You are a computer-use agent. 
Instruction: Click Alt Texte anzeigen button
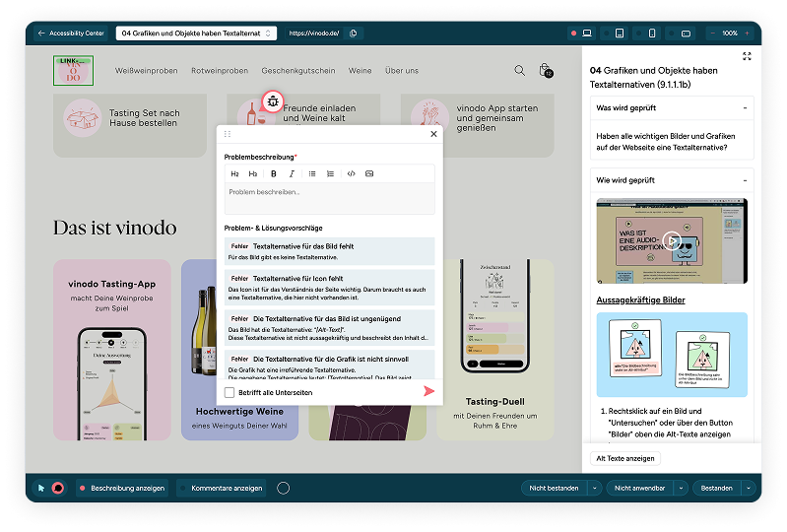point(625,458)
